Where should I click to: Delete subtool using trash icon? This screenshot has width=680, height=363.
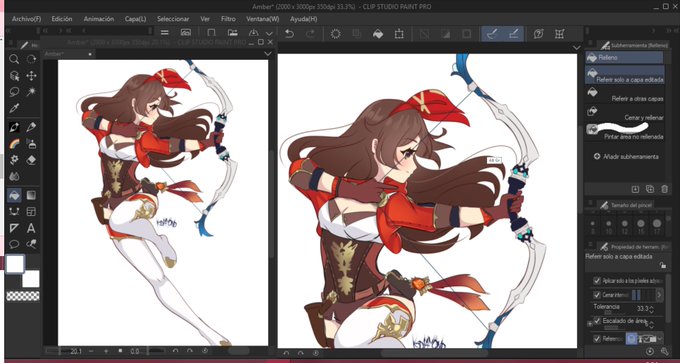[664, 189]
